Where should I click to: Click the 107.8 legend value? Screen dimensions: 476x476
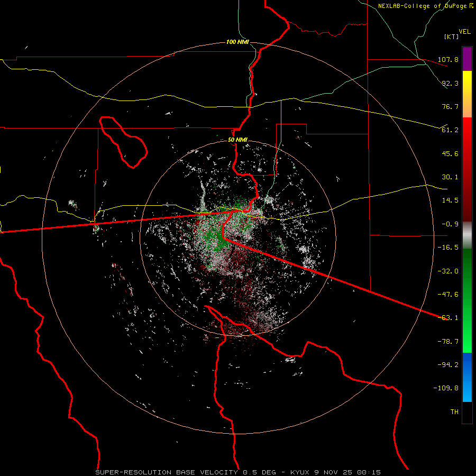pos(448,59)
